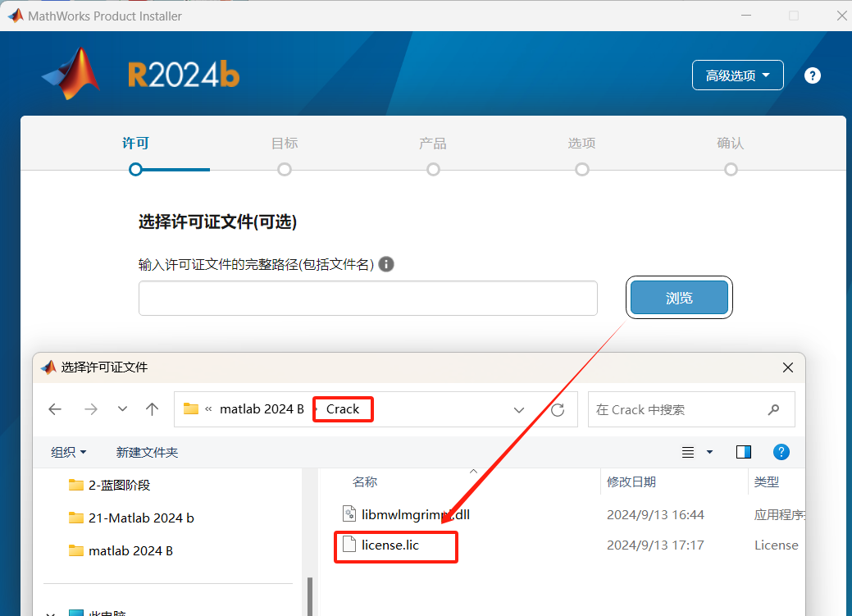Close the 选择许可证文件 dialog
Image resolution: width=852 pixels, height=616 pixels.
(788, 367)
